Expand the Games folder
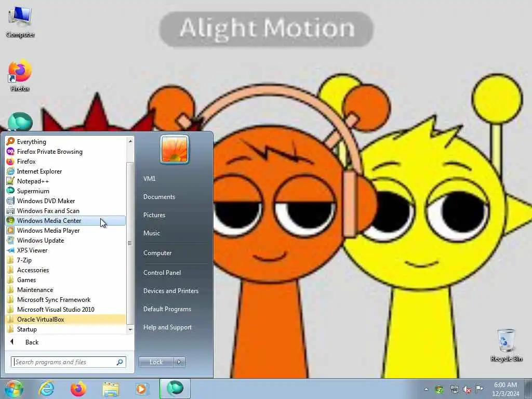 pos(65,280)
